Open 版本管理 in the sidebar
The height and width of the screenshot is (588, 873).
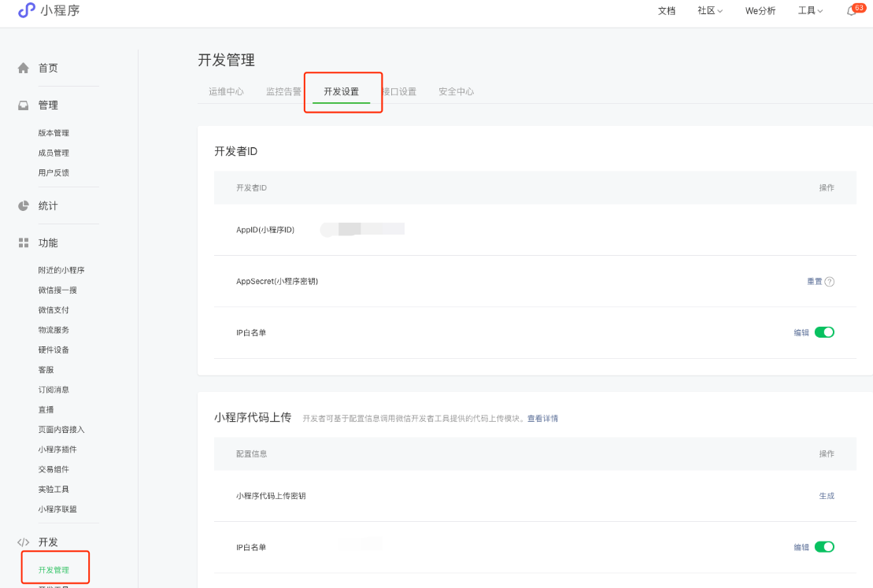pos(54,133)
